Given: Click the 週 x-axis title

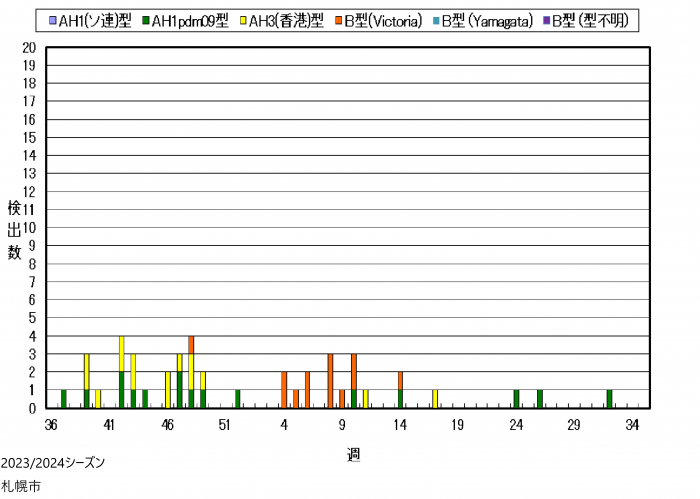Looking at the screenshot, I should [353, 455].
